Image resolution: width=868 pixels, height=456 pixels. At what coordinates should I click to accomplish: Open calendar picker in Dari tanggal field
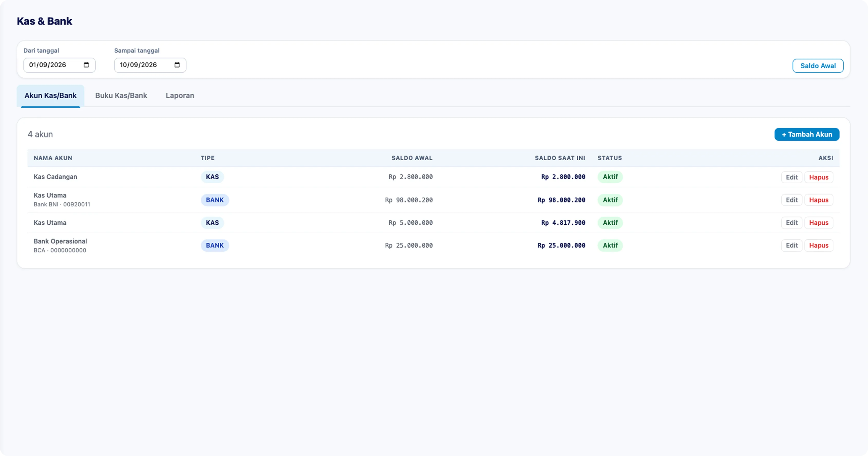[x=86, y=65]
